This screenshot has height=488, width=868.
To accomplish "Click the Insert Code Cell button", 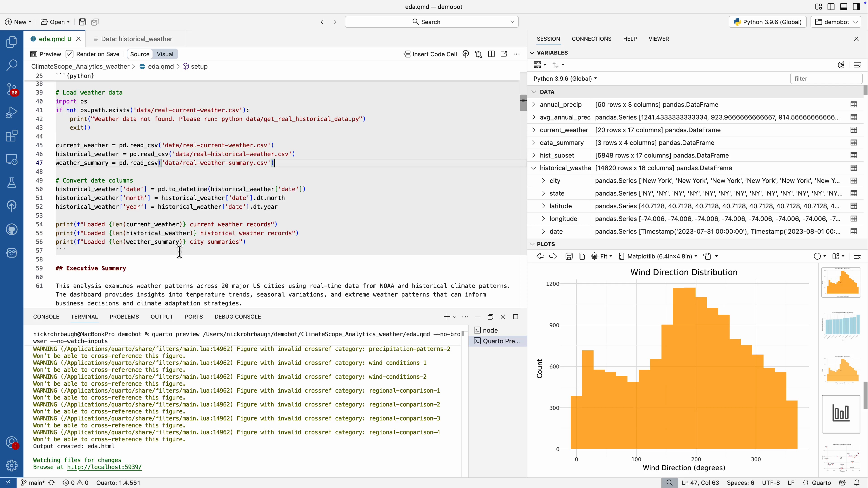I will pyautogui.click(x=430, y=54).
